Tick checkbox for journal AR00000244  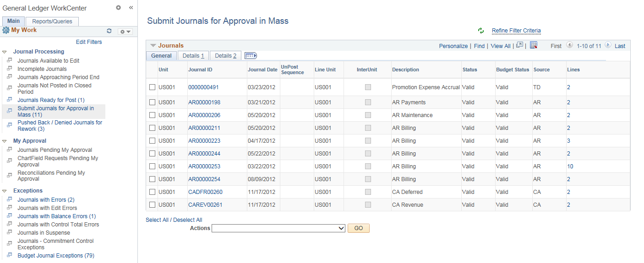(153, 154)
